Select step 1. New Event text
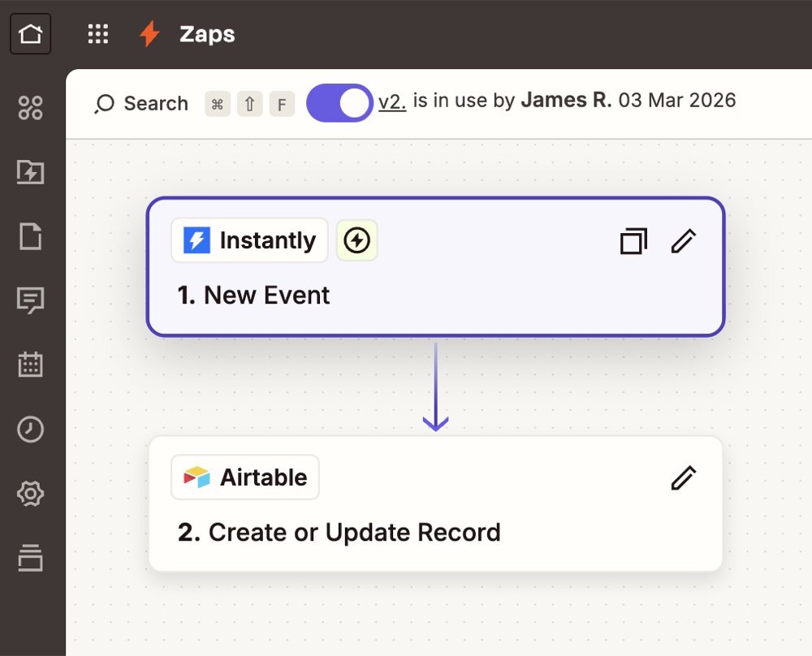This screenshot has width=812, height=656. click(253, 296)
